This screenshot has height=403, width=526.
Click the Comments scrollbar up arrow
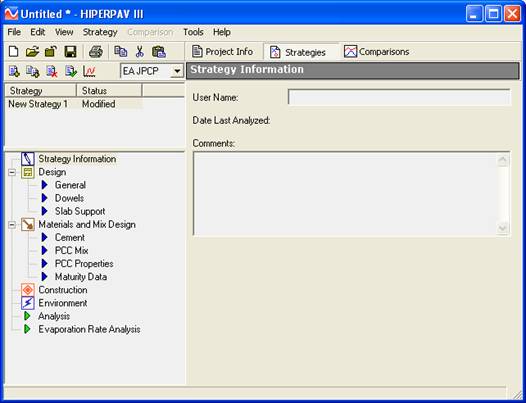point(503,160)
